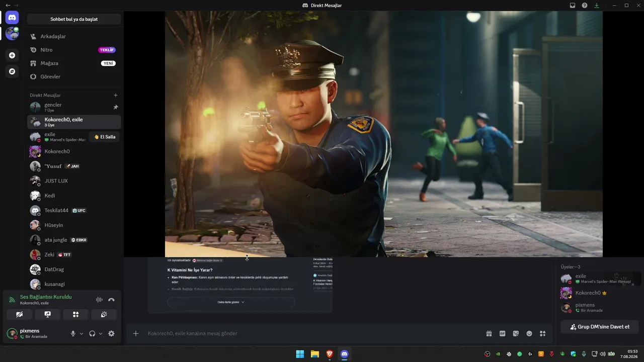
Task: Open Windows Start menu
Action: [x=300, y=354]
